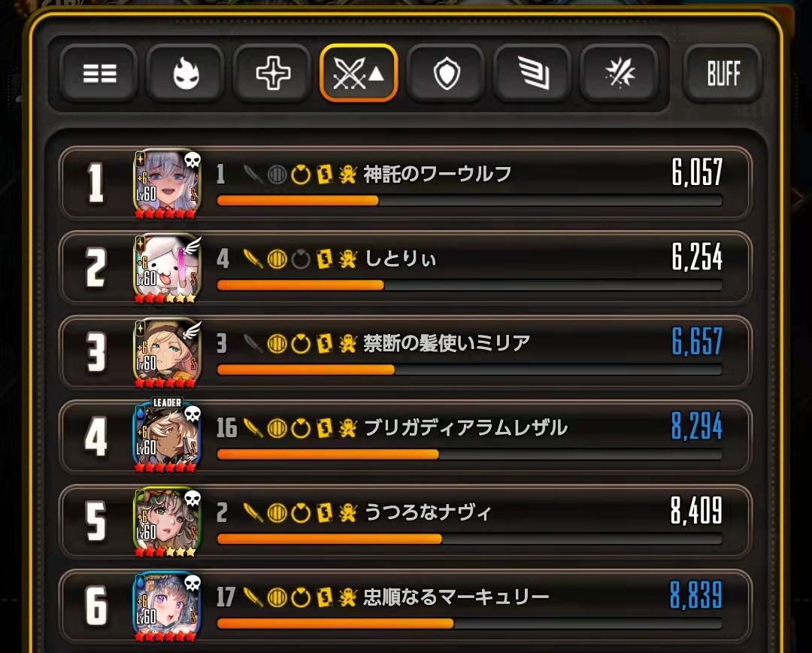Open the BUFF panel
This screenshot has height=653, width=812.
(x=723, y=74)
